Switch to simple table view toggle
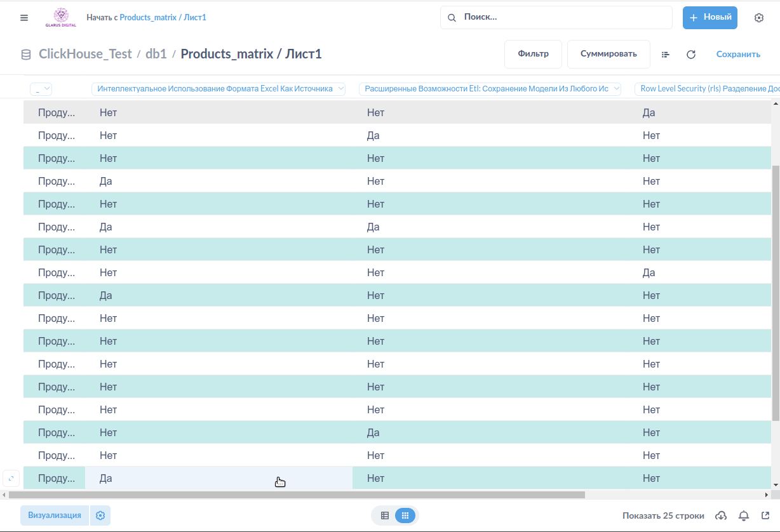The height and width of the screenshot is (532, 780). (385, 515)
